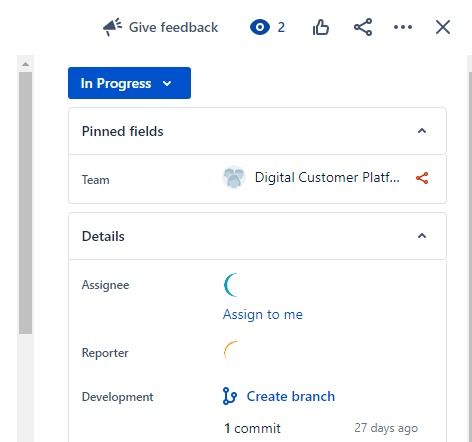472x442 pixels.
Task: Open the 1 commit details
Action: (x=252, y=428)
